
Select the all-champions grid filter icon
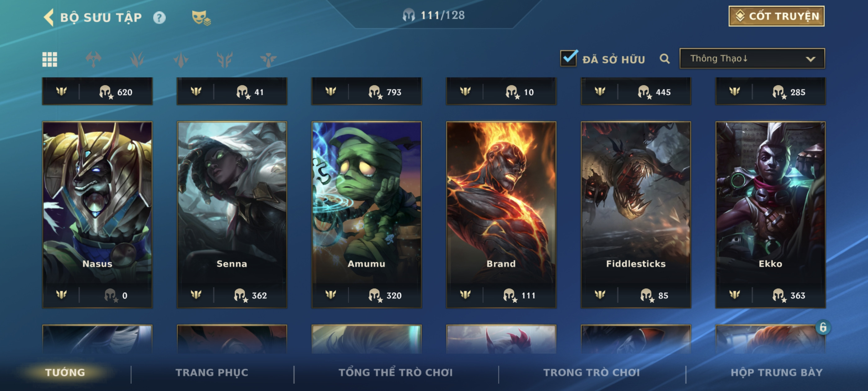[x=50, y=59]
